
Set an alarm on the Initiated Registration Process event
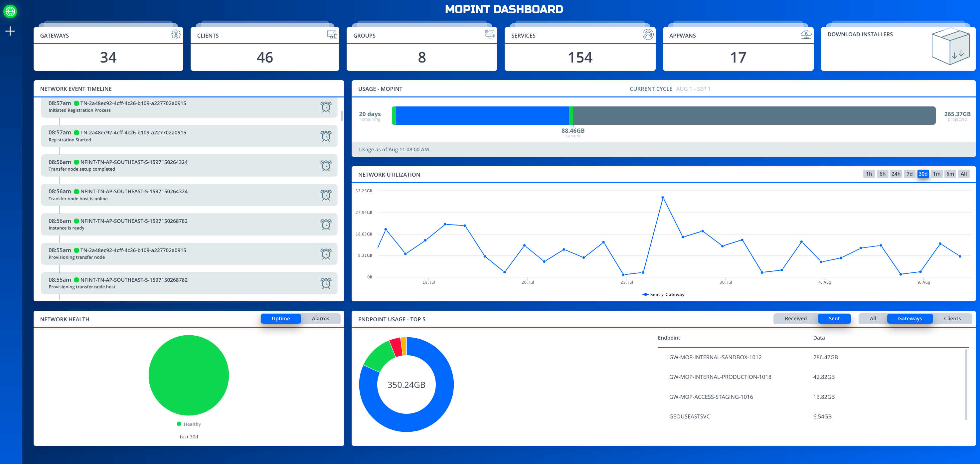326,107
